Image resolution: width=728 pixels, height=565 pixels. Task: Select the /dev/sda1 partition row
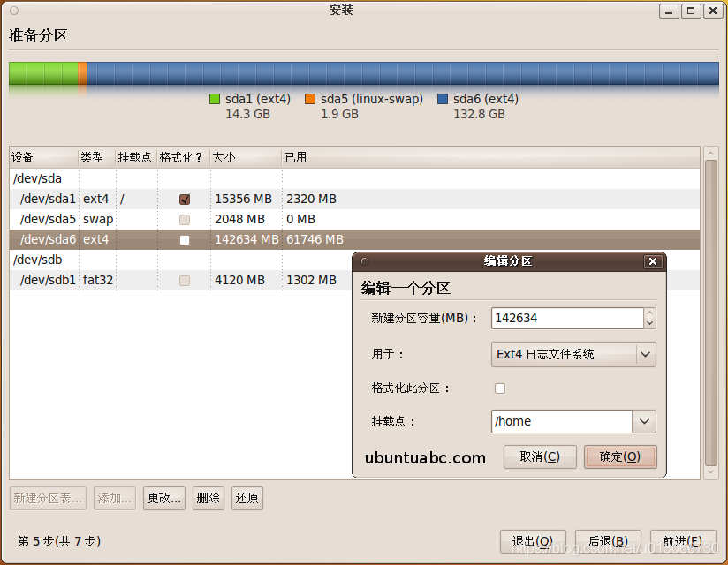coord(354,199)
